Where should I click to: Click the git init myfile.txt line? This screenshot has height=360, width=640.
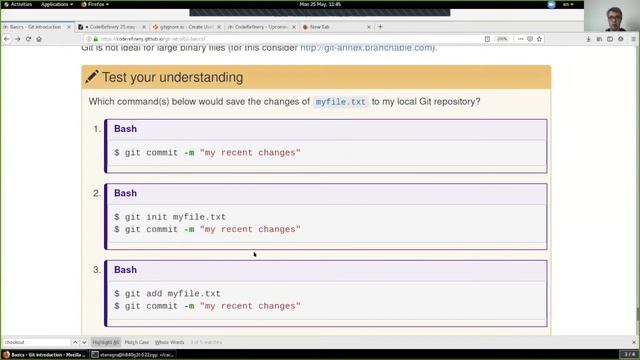coord(170,217)
